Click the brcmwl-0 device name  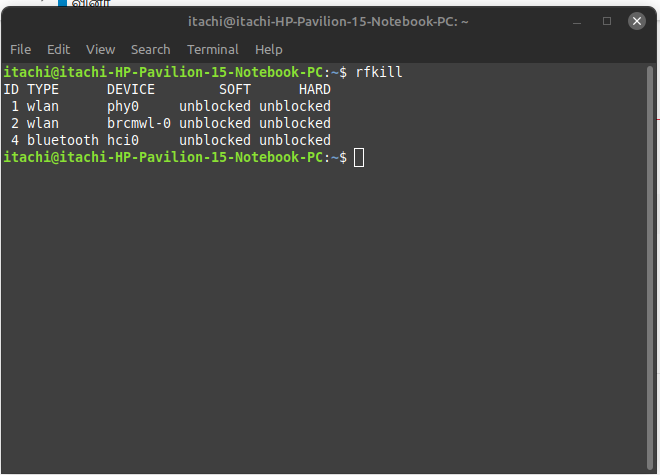pyautogui.click(x=139, y=123)
